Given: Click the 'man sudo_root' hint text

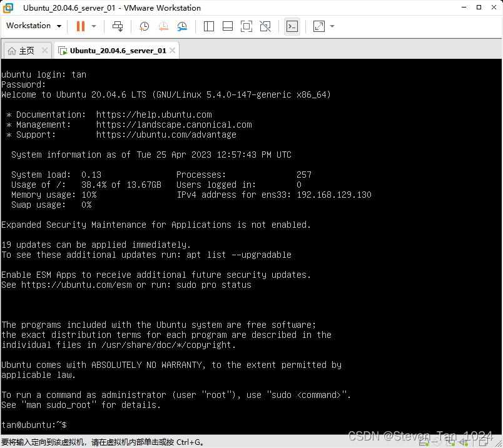Looking at the screenshot, I should [59, 405].
